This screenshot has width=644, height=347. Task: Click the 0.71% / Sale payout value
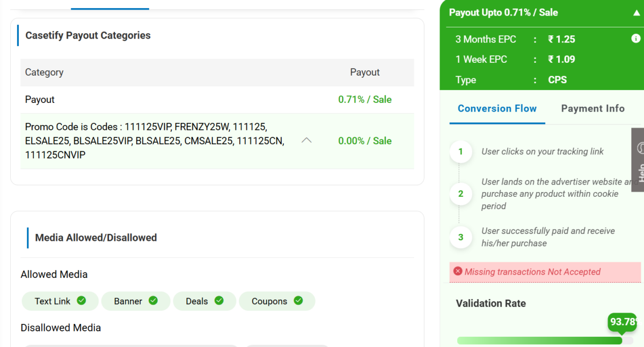tap(365, 99)
